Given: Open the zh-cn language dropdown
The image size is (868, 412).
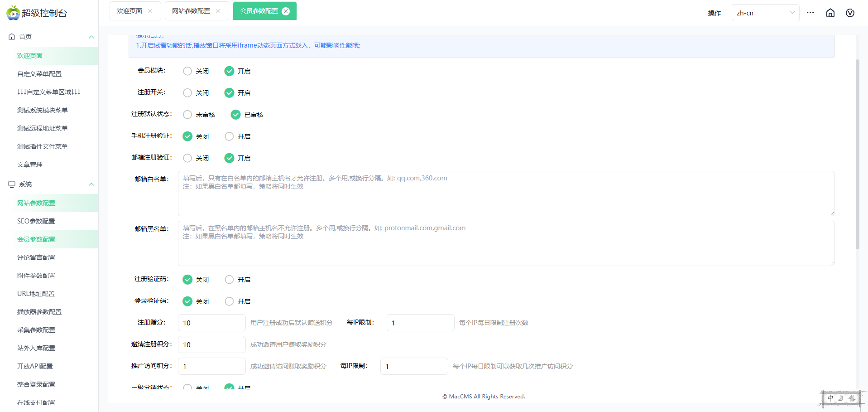Looking at the screenshot, I should (x=765, y=13).
